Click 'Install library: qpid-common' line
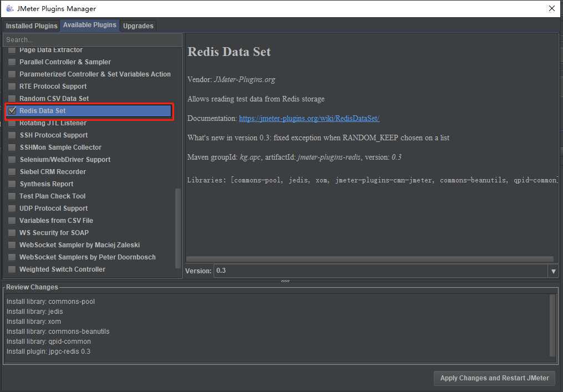The image size is (563, 392). 48,342
